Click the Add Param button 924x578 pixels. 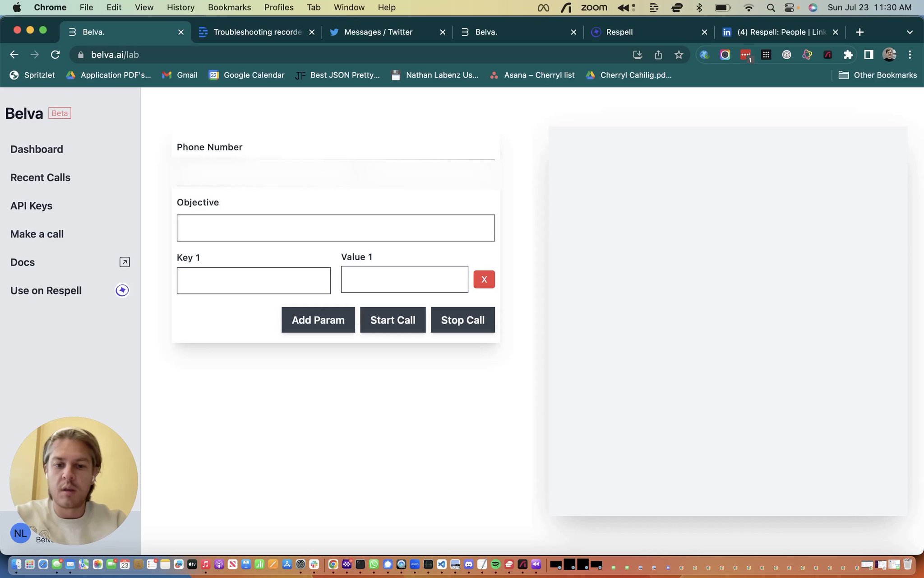pos(318,320)
